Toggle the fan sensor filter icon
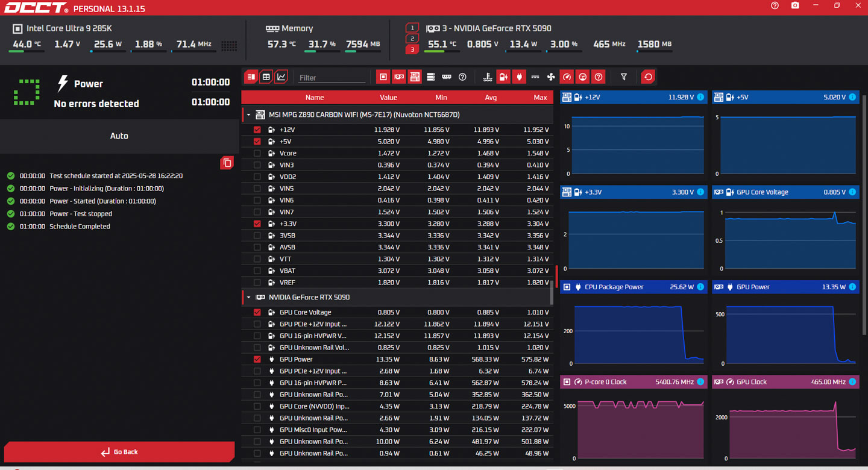Image resolution: width=868 pixels, height=470 pixels. pos(551,77)
